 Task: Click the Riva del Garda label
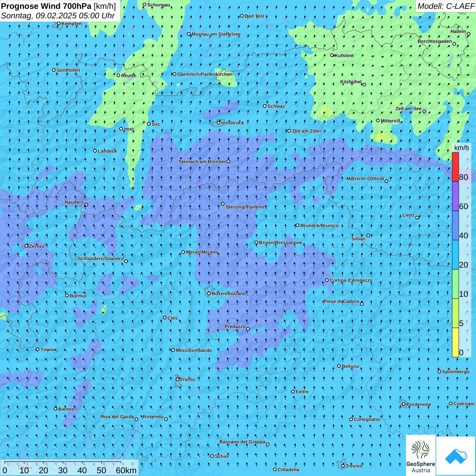[x=117, y=417]
